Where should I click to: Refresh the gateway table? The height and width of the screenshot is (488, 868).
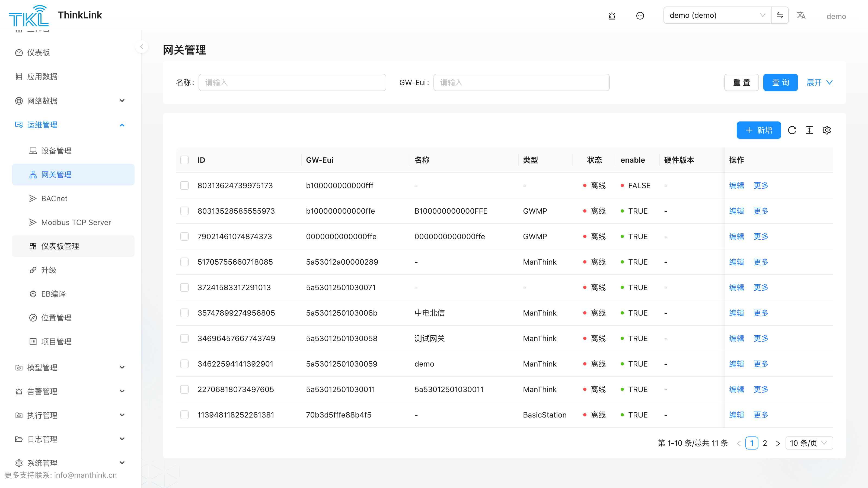[792, 130]
